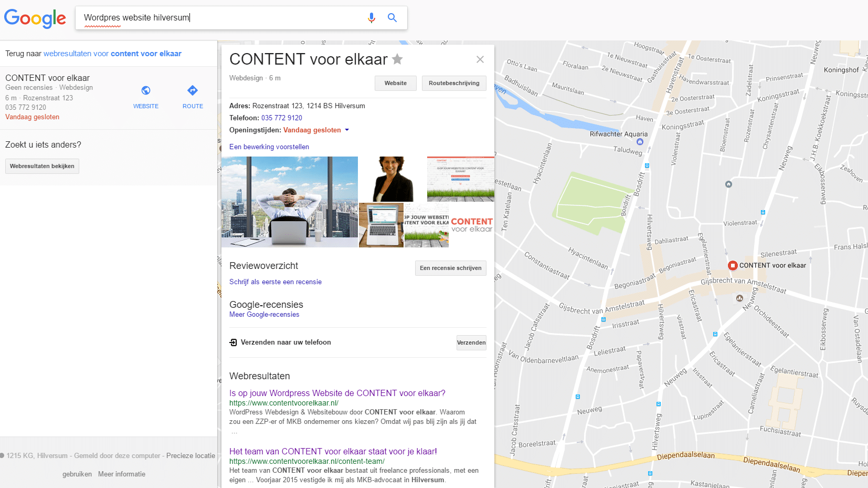Screen dimensions: 868x488
Task: Expand the opening hours dropdown arrow
Action: coord(347,130)
